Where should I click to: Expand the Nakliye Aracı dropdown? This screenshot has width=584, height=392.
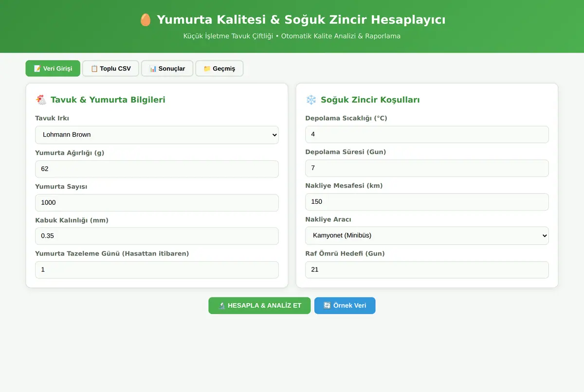point(427,235)
